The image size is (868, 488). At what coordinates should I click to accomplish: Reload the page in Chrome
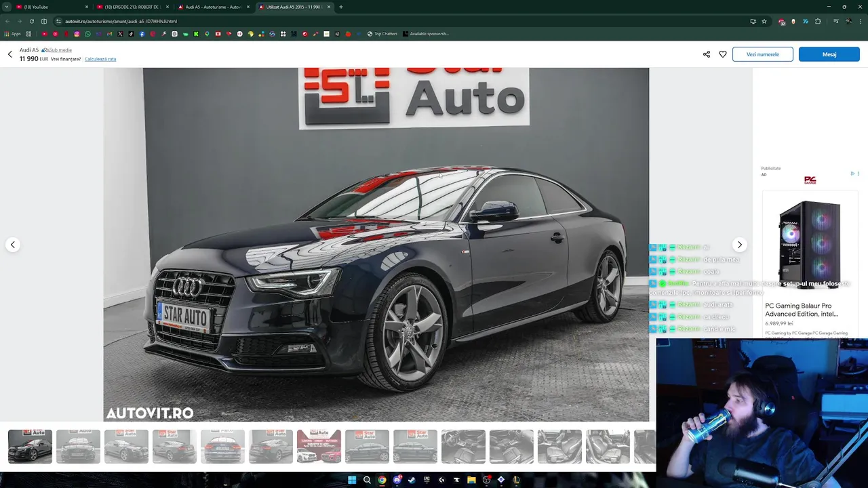pyautogui.click(x=31, y=21)
